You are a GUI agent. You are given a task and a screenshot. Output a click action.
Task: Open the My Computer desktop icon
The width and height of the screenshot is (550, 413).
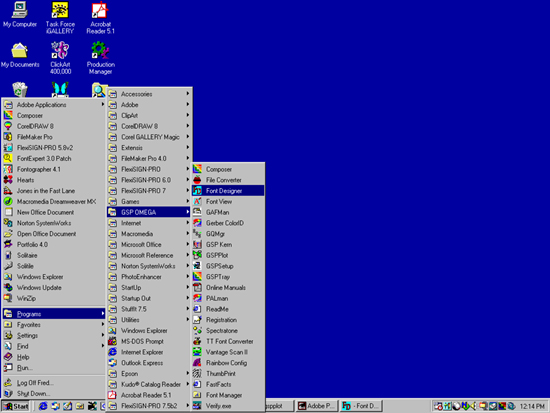click(x=20, y=15)
